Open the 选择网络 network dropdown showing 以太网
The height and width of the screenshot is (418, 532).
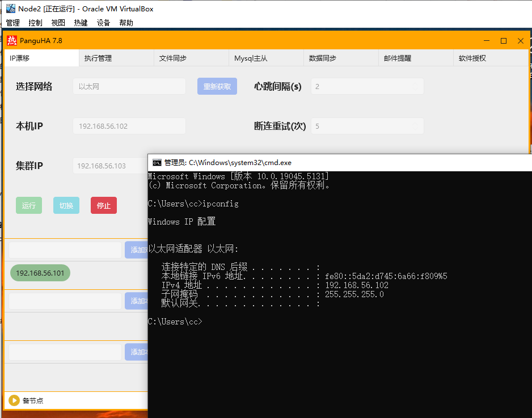click(129, 86)
